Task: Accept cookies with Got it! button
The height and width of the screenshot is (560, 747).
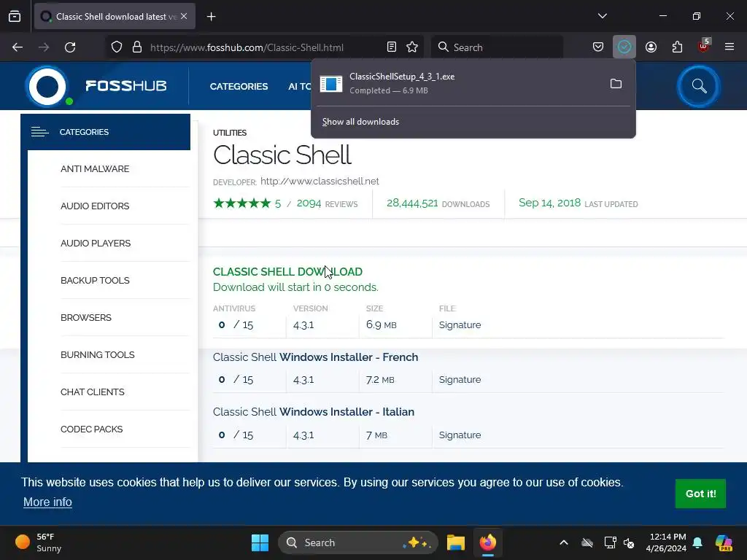Action: pyautogui.click(x=700, y=494)
